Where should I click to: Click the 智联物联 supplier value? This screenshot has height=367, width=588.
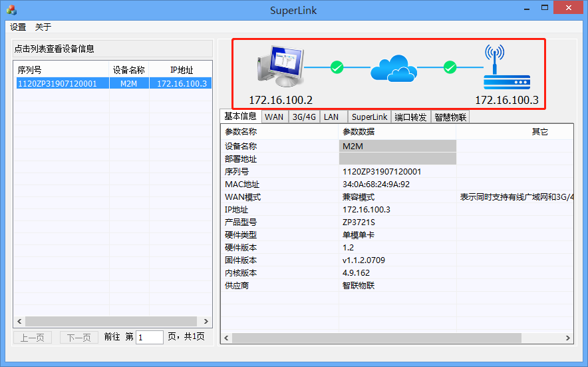359,286
